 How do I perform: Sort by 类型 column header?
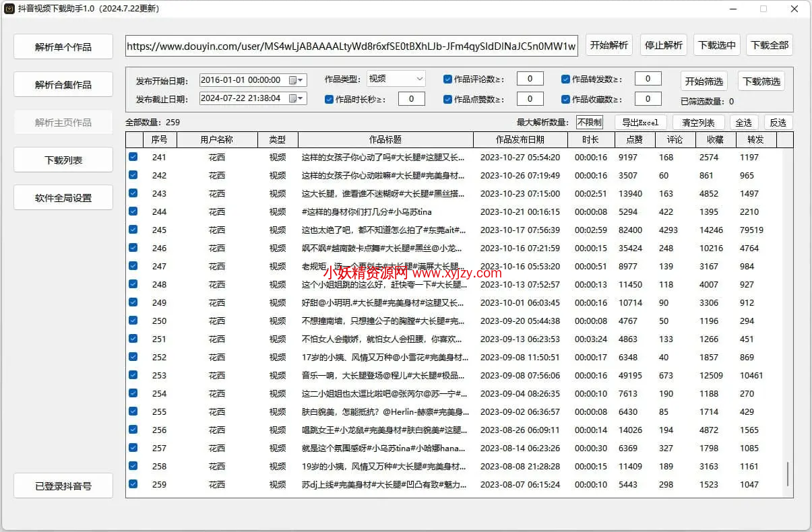pyautogui.click(x=278, y=139)
